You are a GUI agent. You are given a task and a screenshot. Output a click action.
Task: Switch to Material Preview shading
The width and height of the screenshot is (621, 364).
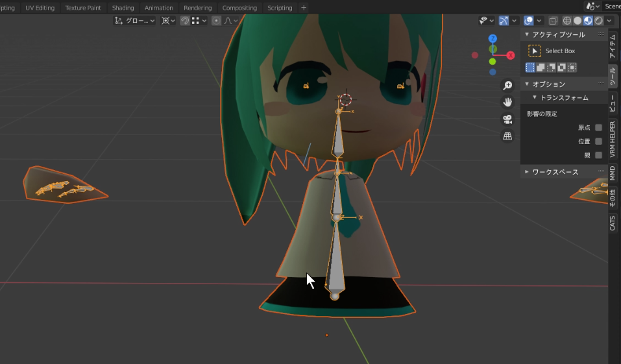tap(588, 21)
